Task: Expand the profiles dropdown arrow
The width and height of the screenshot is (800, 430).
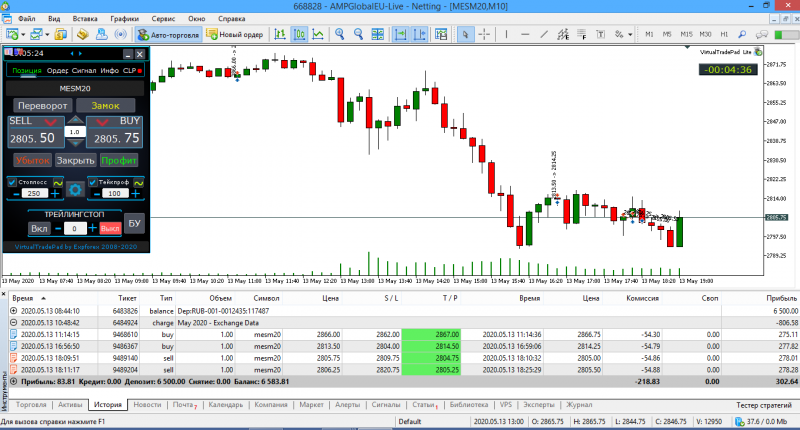Action: [47, 35]
